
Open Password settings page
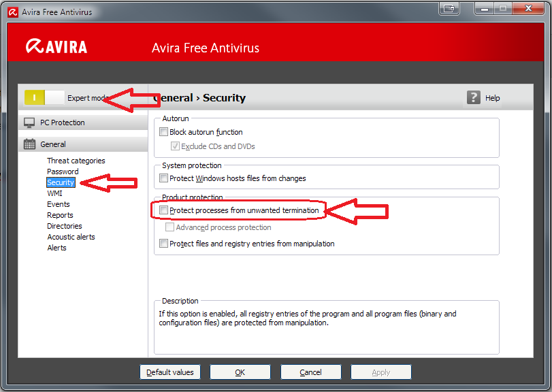pyautogui.click(x=63, y=171)
